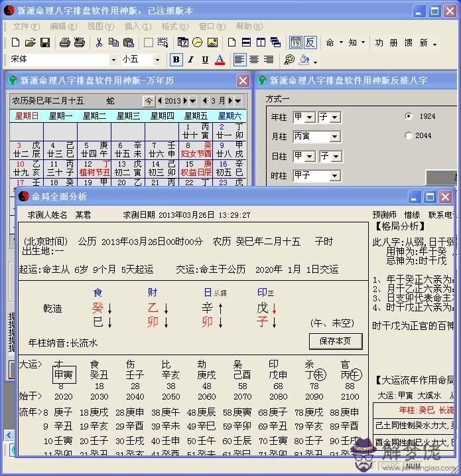Toggle the 反 reverse lookup toolbar icon
Viewport: 461px width, 476px height.
310,42
